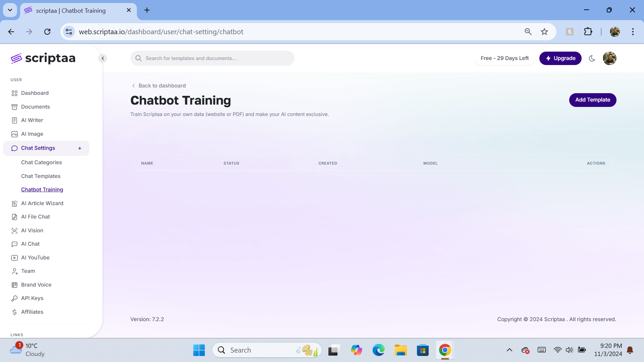644x362 pixels.
Task: Open the Brand Voice page
Action: point(36,285)
